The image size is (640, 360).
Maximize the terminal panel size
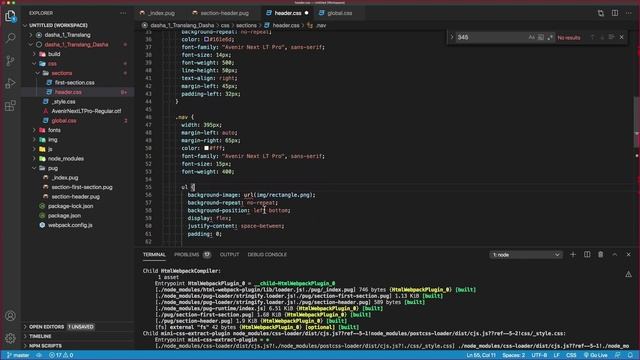click(x=615, y=254)
